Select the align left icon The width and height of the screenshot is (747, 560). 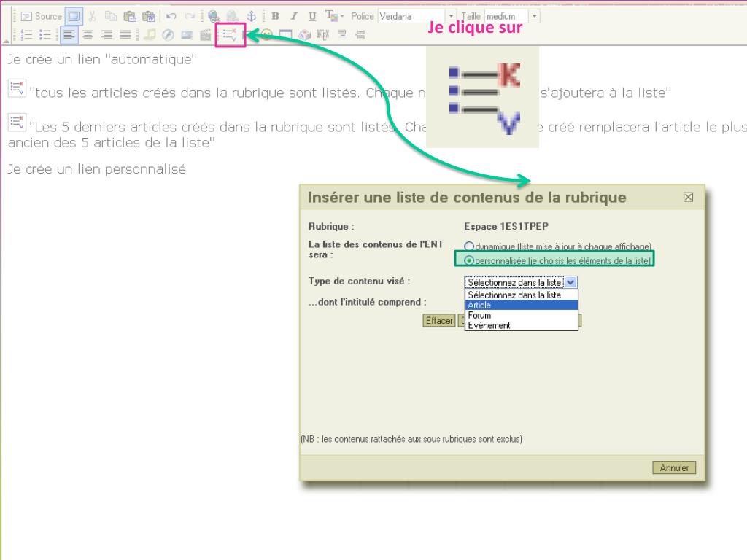point(69,34)
